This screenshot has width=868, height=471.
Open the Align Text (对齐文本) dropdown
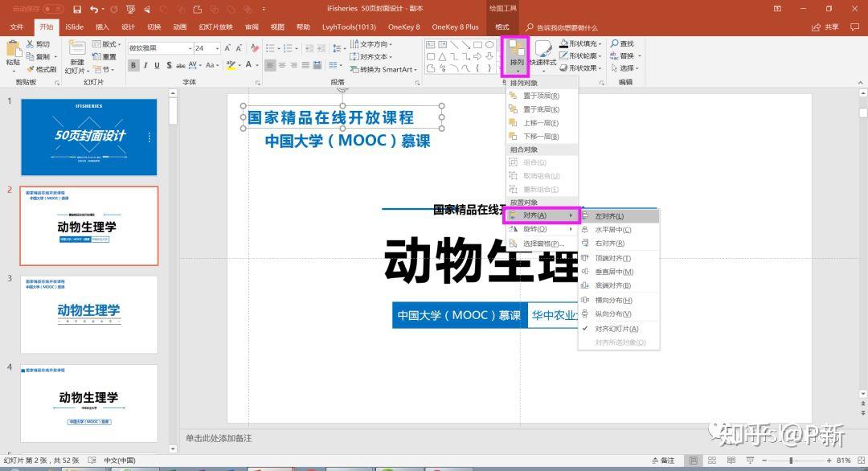(371, 56)
